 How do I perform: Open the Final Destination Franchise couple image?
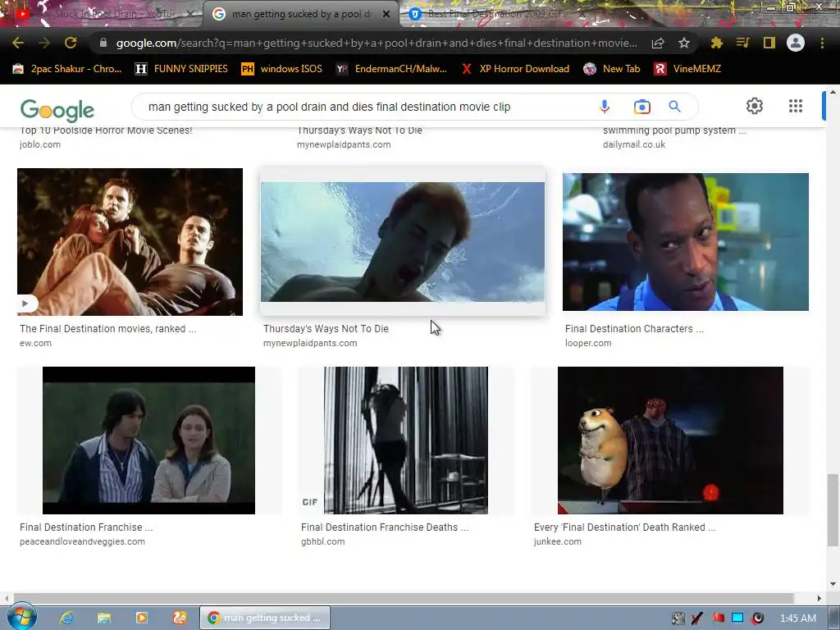point(148,441)
